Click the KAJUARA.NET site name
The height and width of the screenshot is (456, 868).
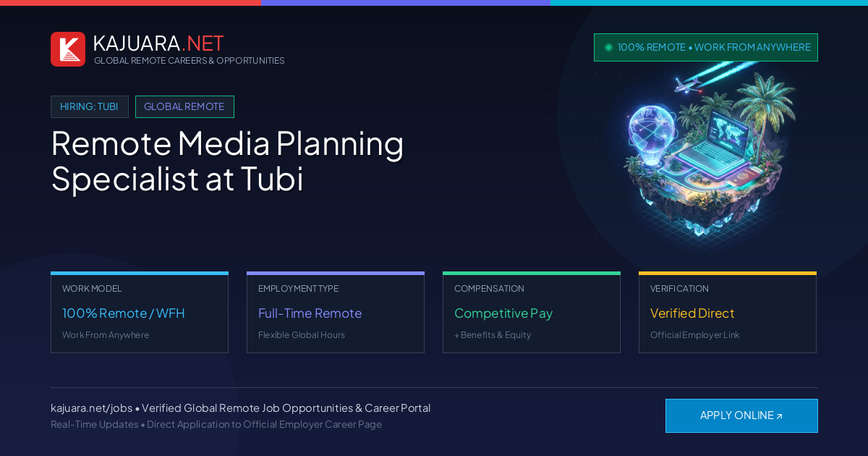point(158,43)
